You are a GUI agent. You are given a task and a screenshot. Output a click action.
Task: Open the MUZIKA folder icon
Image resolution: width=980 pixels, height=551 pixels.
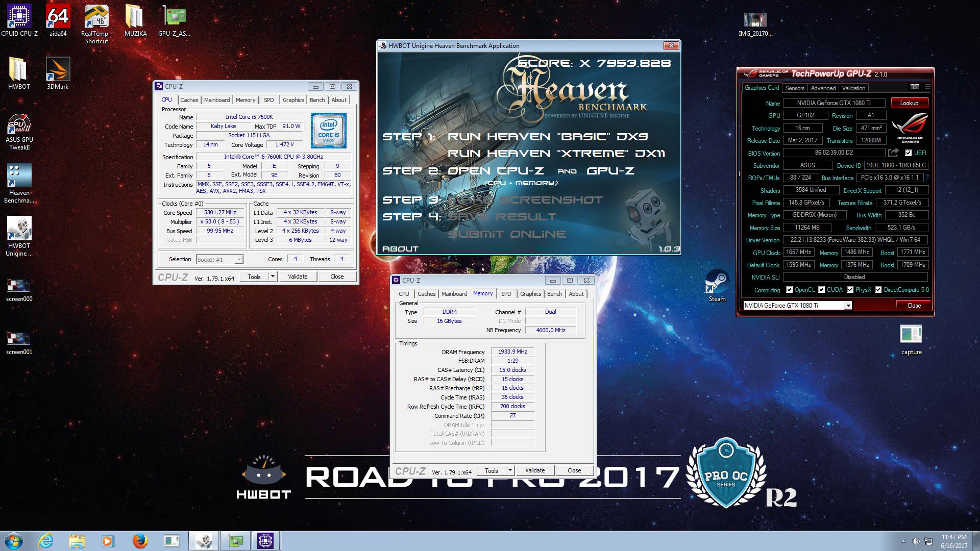135,20
